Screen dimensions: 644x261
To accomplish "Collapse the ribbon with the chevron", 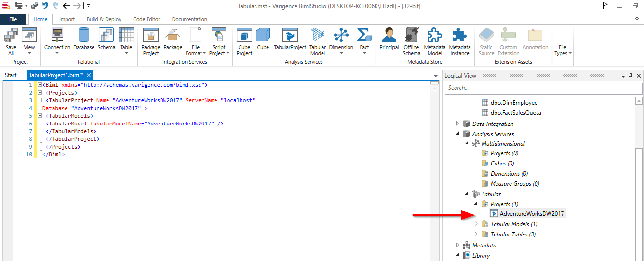I will [x=637, y=19].
